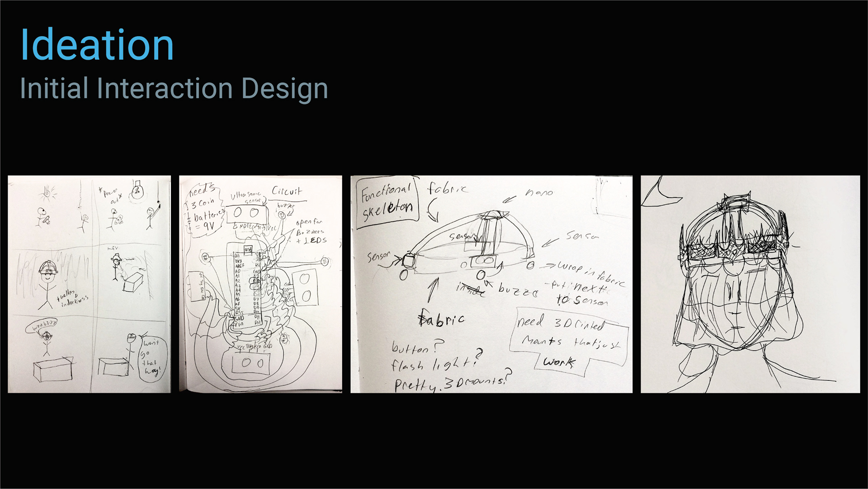Click the "needs 3 coin batteries = 9V" note
Image resolution: width=868 pixels, height=489 pixels.
pyautogui.click(x=206, y=209)
